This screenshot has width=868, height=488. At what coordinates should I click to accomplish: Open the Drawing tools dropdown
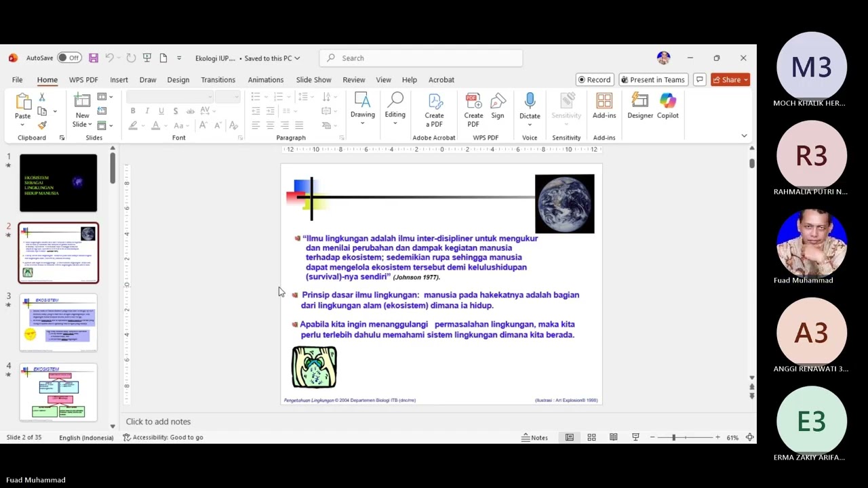click(x=363, y=108)
